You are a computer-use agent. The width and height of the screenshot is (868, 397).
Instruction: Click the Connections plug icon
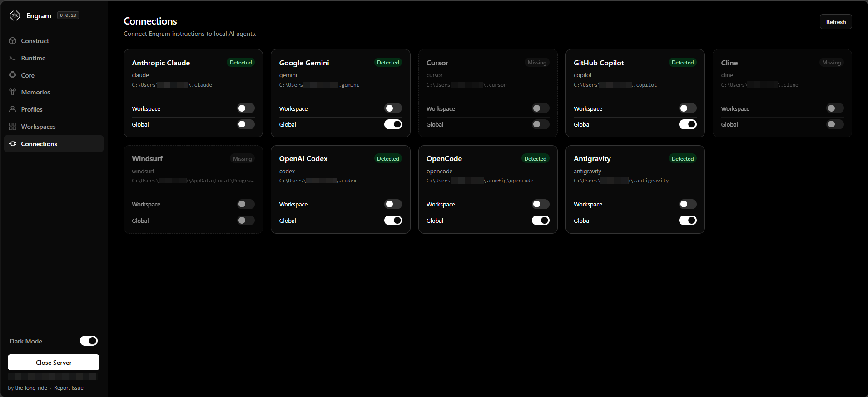click(x=13, y=144)
